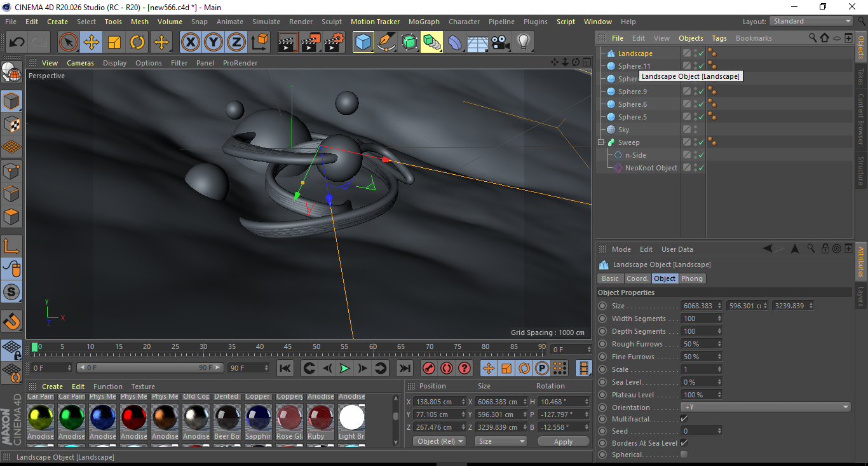This screenshot has width=868, height=466.
Task: Click the Enable Axis icon
Action: (11, 245)
